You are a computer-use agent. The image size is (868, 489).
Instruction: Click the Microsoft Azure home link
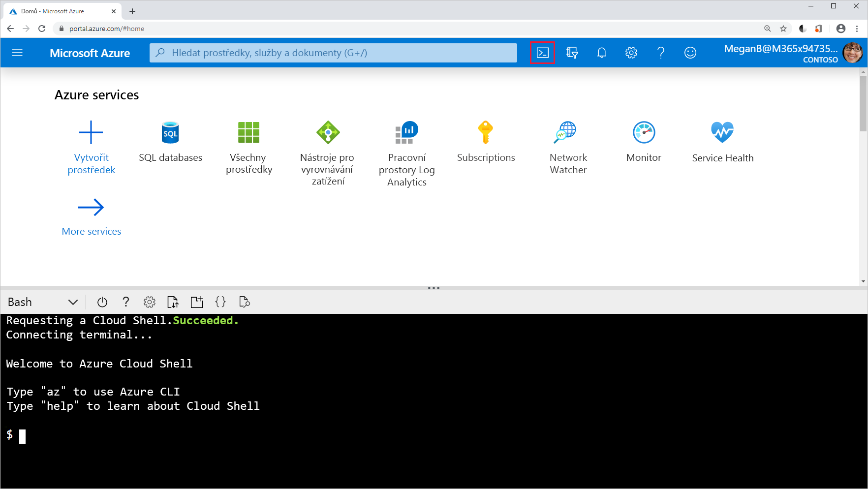point(90,53)
